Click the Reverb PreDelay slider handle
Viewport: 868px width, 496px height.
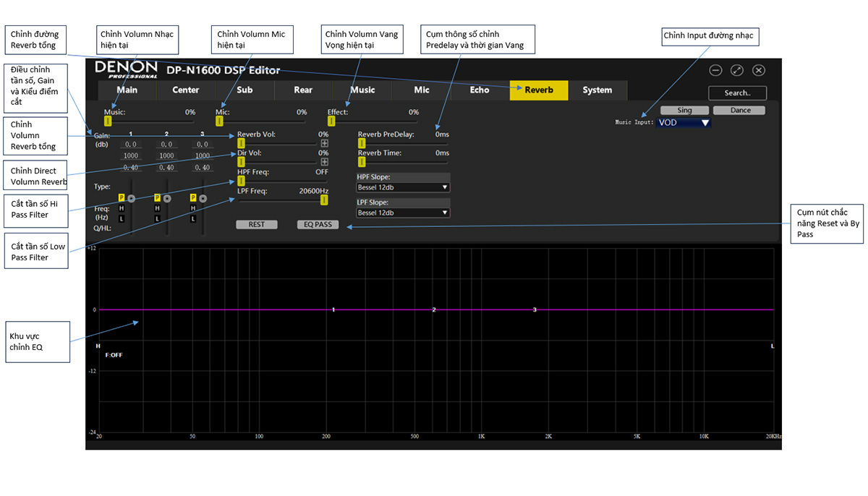(362, 143)
